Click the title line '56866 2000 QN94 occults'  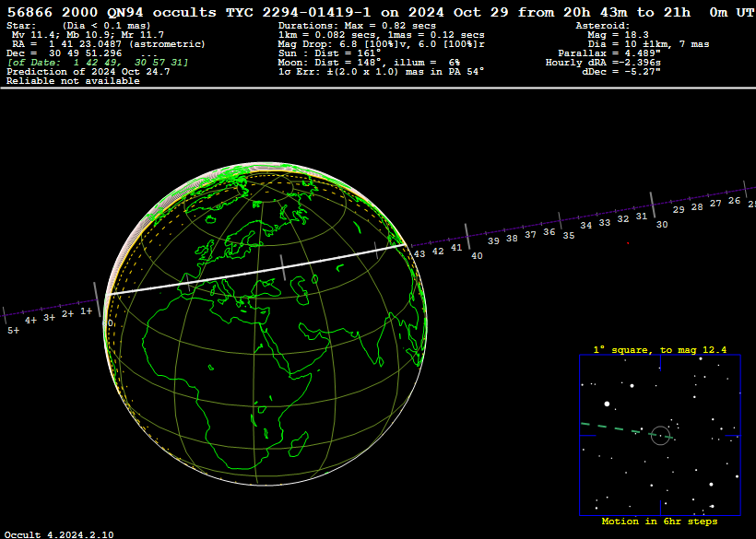coord(112,12)
